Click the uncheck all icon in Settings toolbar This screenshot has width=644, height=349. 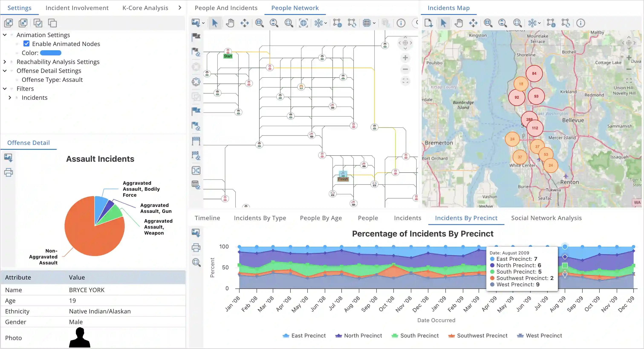[x=52, y=23]
